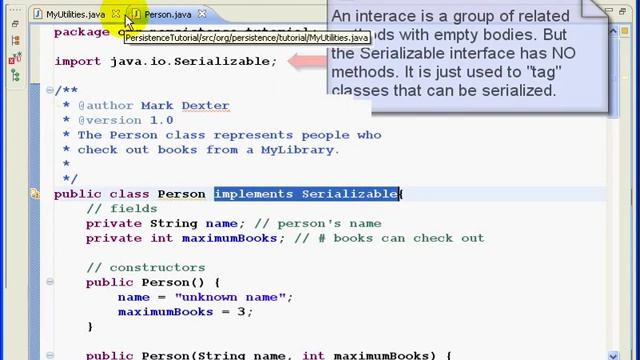640x360 pixels.
Task: Open the red-X JUnit view icon in left trim
Action: pos(15,58)
